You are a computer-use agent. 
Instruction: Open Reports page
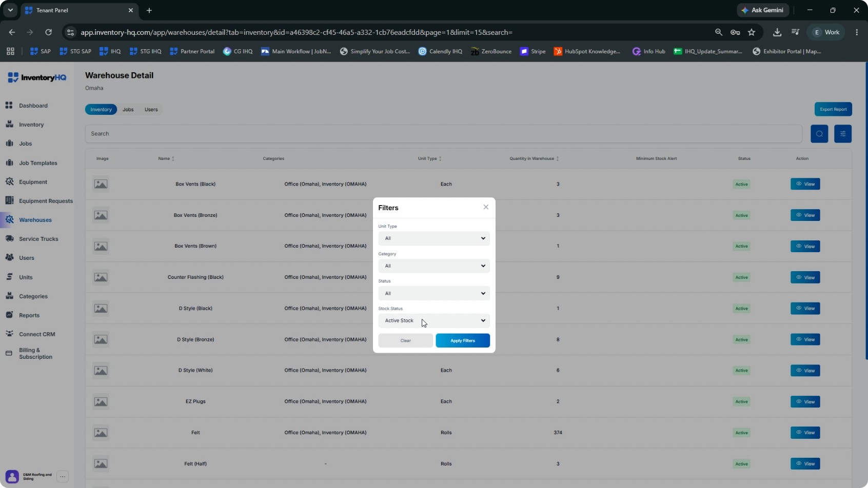coord(29,315)
